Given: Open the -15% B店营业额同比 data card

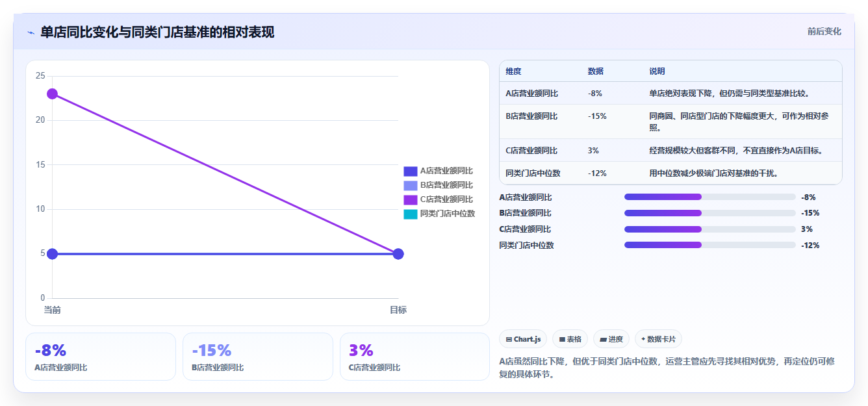Looking at the screenshot, I should pyautogui.click(x=258, y=357).
